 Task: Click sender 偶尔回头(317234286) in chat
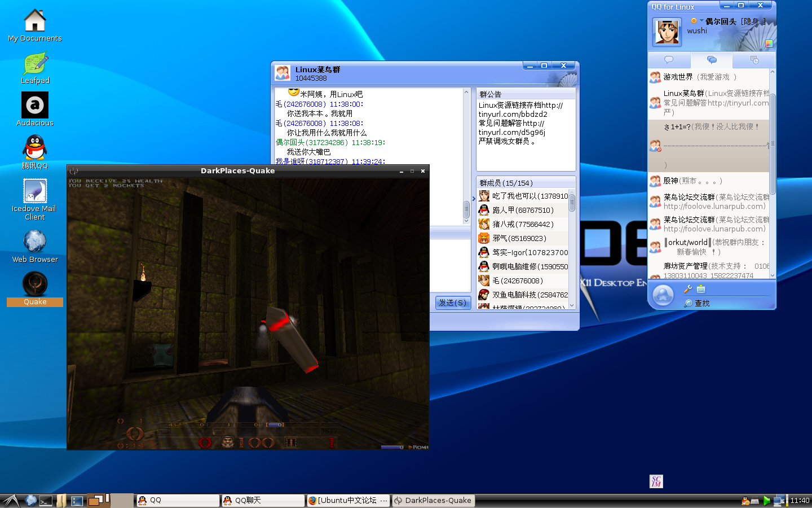[x=330, y=142]
